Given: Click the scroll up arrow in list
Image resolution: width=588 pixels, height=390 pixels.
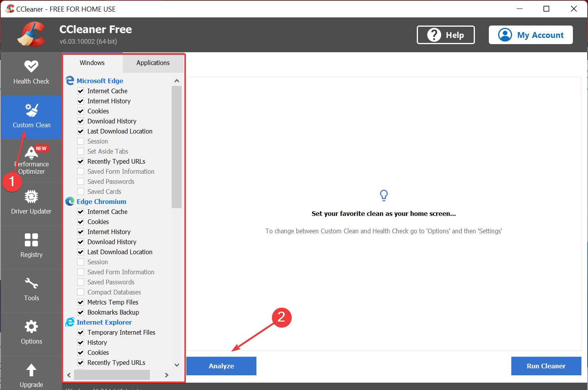Looking at the screenshot, I should pyautogui.click(x=177, y=81).
